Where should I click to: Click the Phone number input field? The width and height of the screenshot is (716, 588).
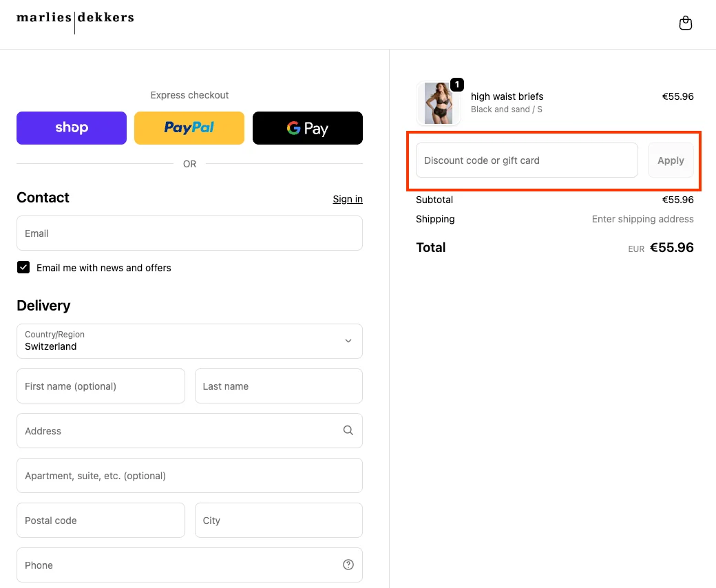pyautogui.click(x=179, y=565)
